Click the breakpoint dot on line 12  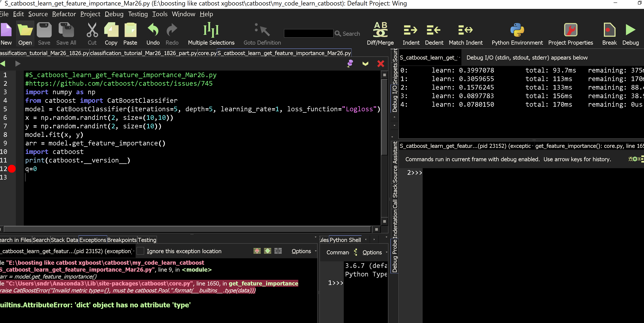pos(12,169)
